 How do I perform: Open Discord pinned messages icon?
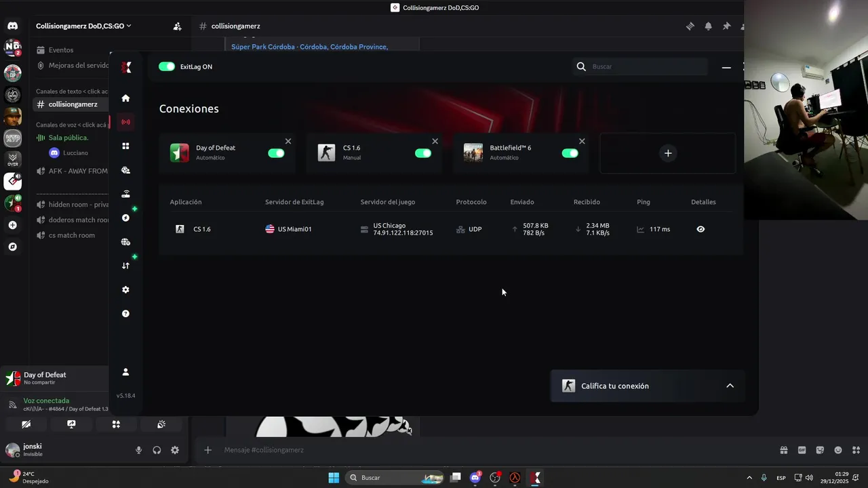(726, 26)
